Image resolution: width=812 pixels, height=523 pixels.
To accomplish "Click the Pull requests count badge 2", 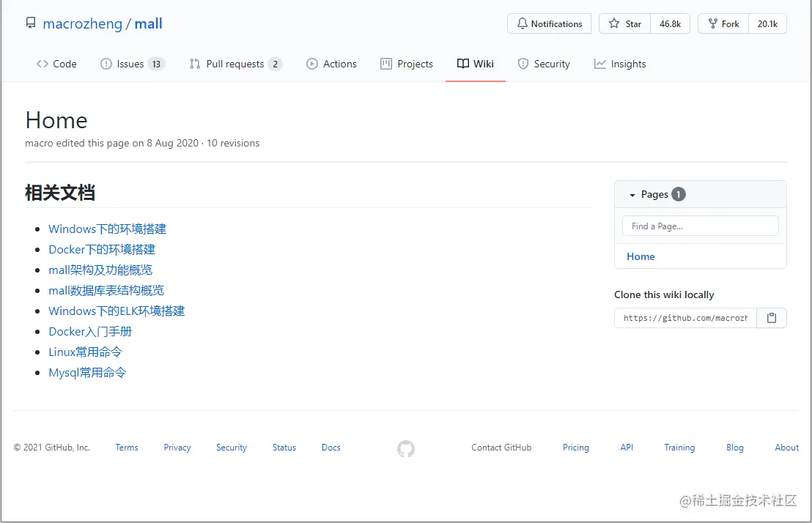I will click(275, 64).
